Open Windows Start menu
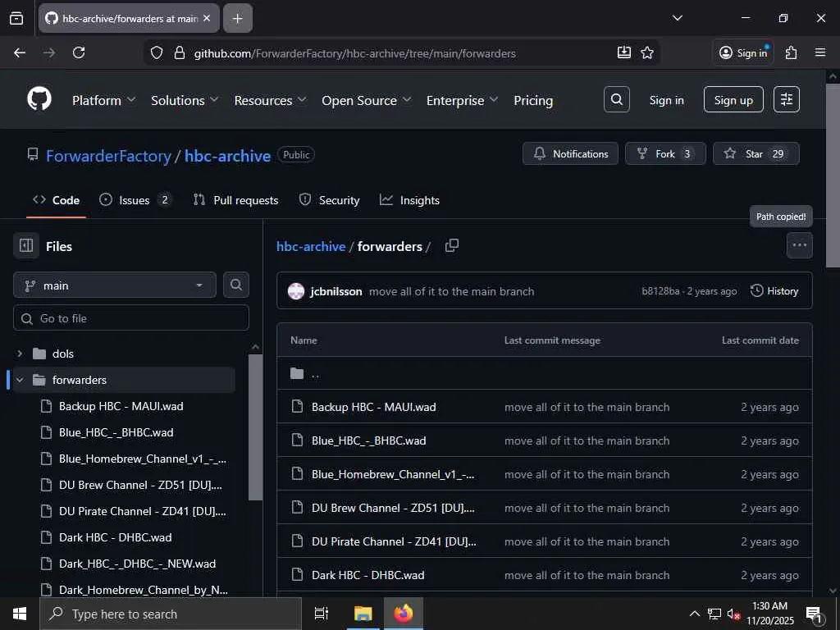This screenshot has height=630, width=840. (x=20, y=614)
